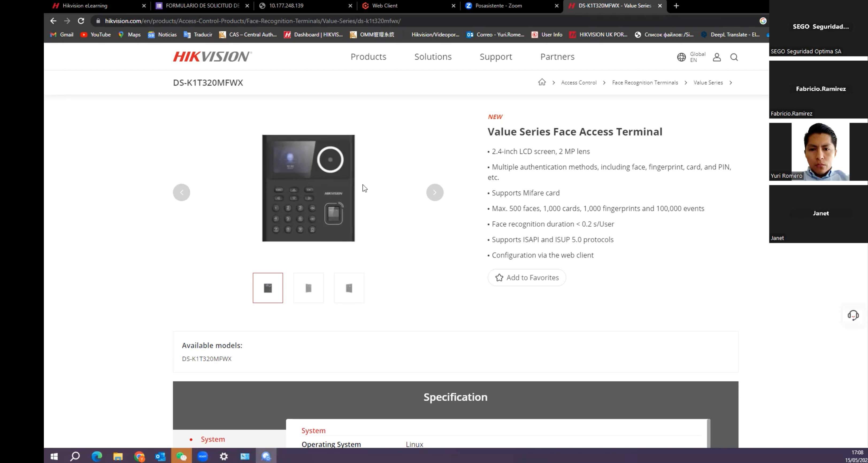
Task: Open Zoom from the taskbar
Action: click(202, 456)
